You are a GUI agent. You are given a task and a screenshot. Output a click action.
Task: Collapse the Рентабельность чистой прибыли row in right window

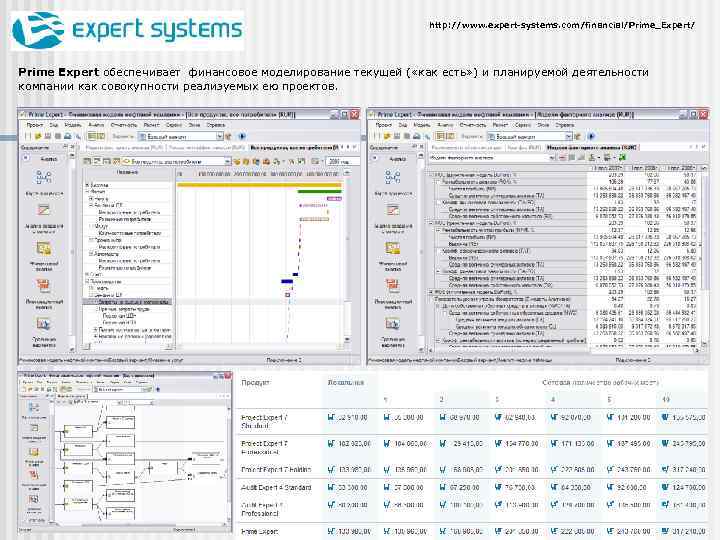(x=438, y=230)
